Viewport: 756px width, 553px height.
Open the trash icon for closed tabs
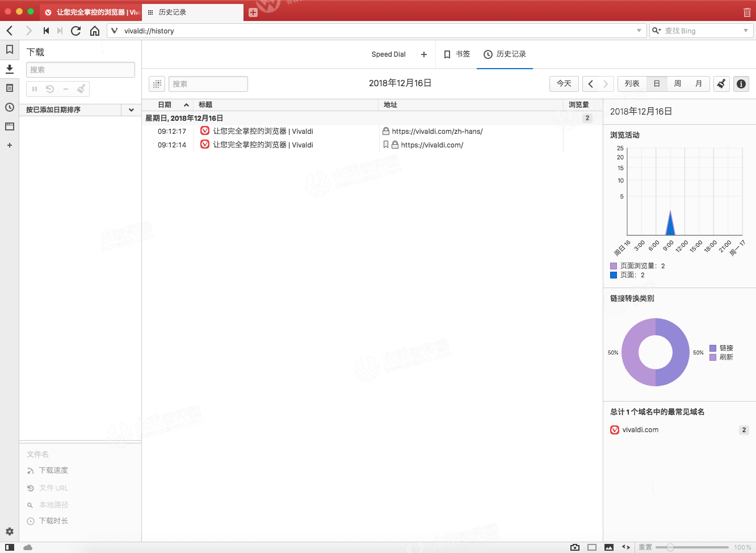coord(747,11)
